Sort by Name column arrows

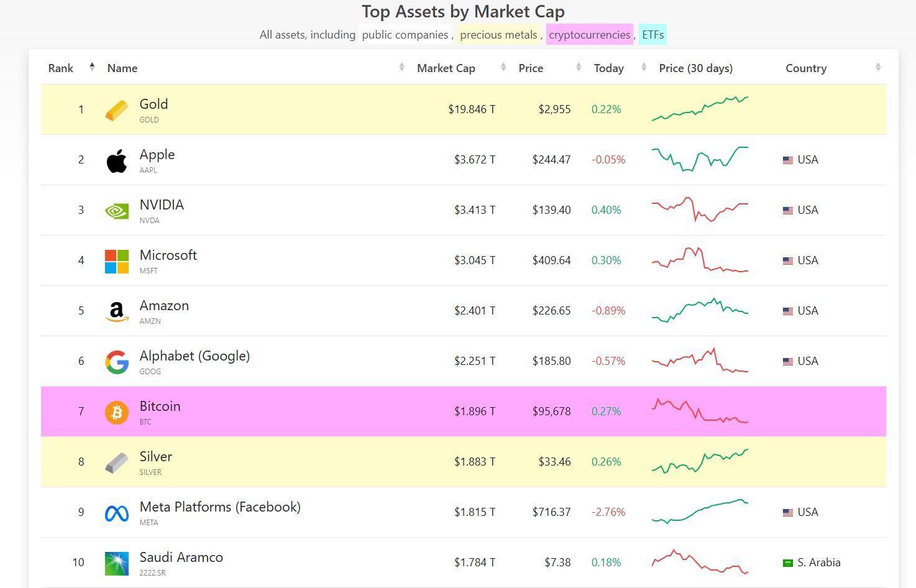click(402, 67)
